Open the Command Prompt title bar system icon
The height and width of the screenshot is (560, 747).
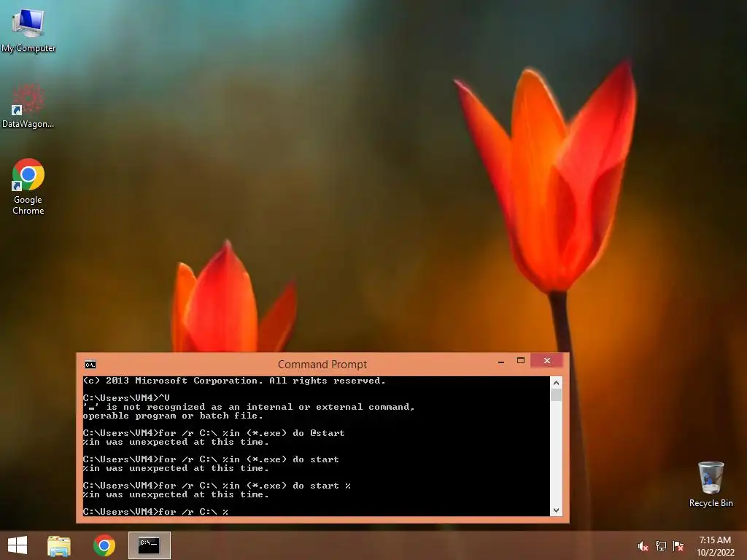(90, 365)
